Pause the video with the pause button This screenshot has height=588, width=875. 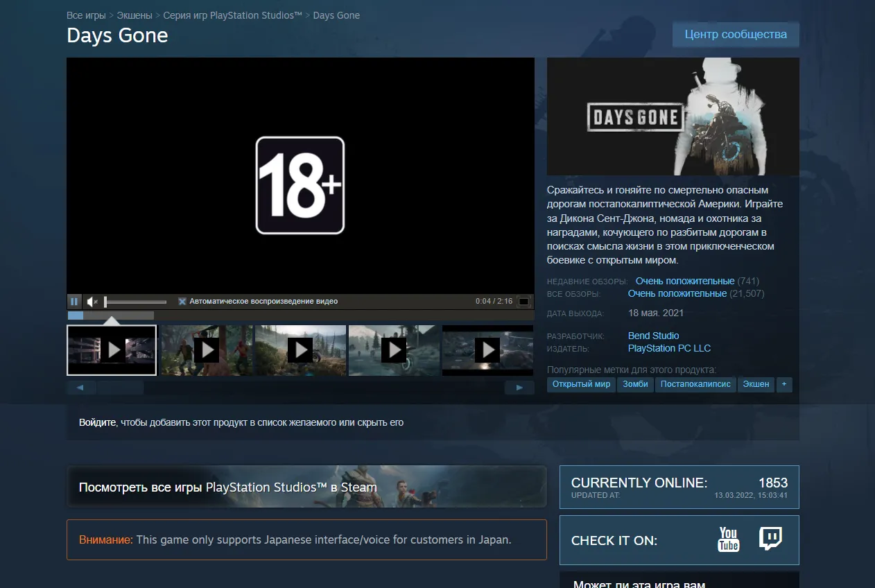coord(74,302)
